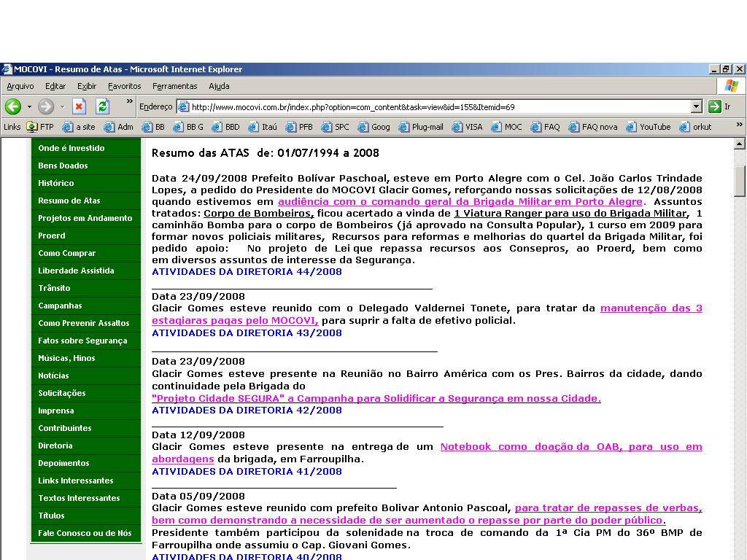Open 'Como Comprar' sidebar page
747x560 pixels.
[x=86, y=253]
